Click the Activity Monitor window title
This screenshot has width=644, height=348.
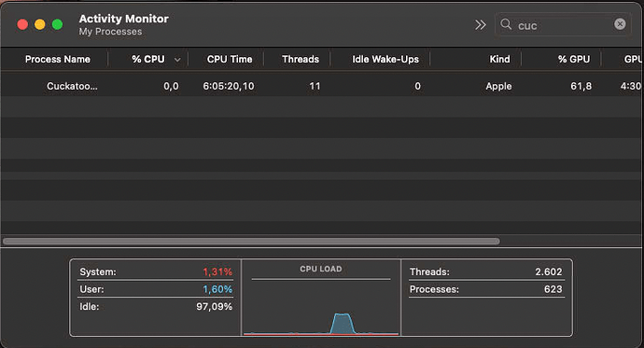coord(123,19)
